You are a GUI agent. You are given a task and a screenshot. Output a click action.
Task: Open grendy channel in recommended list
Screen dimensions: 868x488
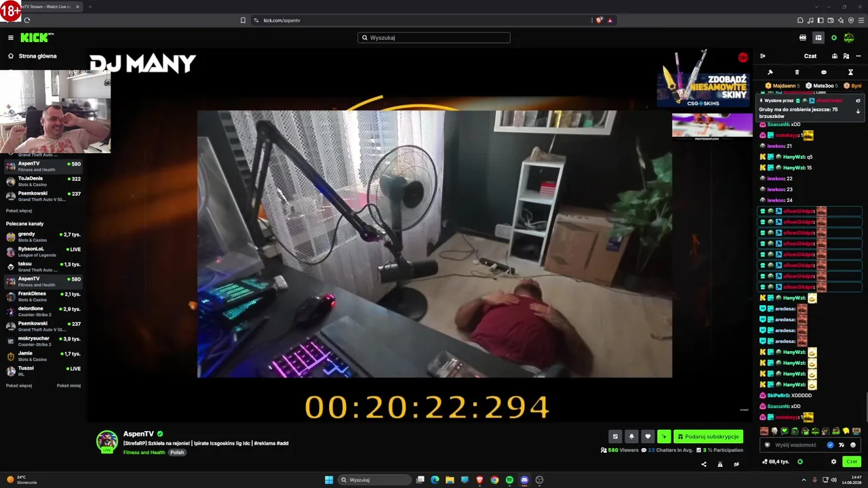tap(43, 237)
